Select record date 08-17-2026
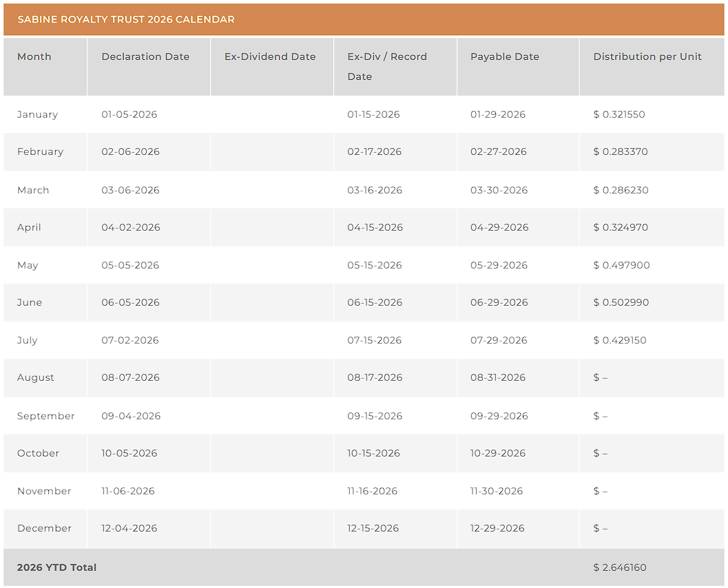728x588 pixels. pos(375,378)
